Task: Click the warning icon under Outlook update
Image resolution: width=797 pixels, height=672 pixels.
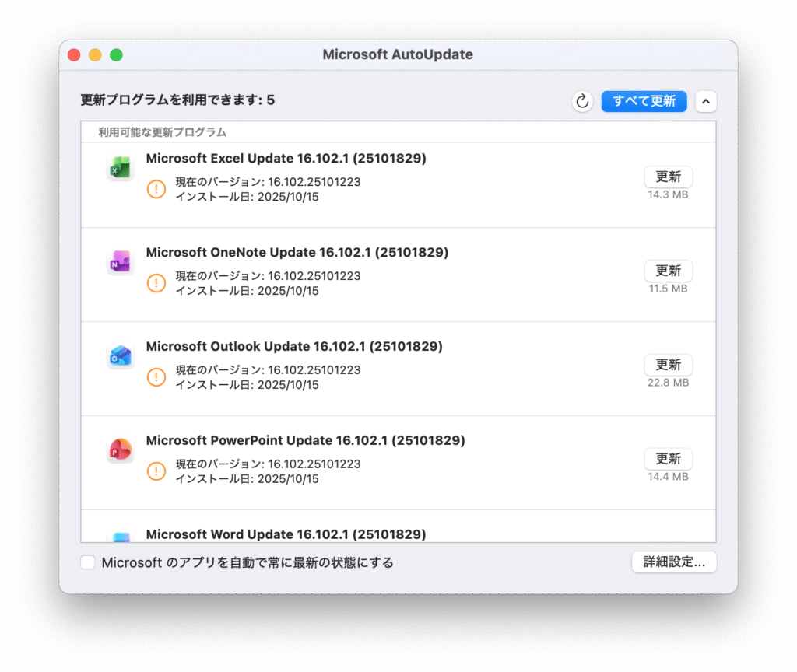Action: point(156,377)
